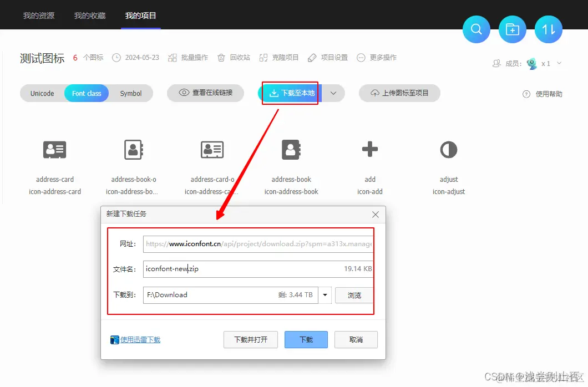
Task: Click the 测试图标 project title
Action: click(x=42, y=58)
